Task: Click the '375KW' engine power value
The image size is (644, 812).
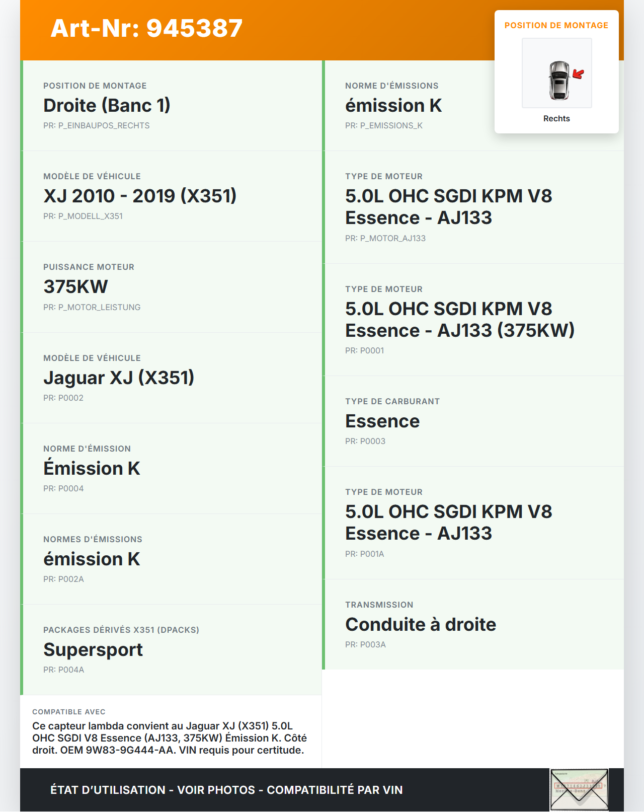Action: pyautogui.click(x=75, y=286)
